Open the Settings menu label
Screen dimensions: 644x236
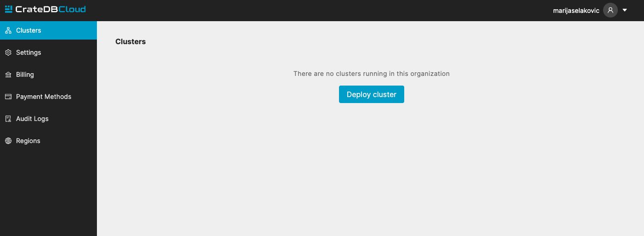tap(28, 52)
